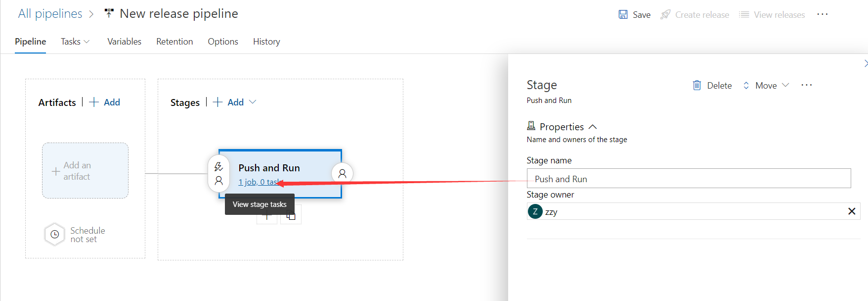Click the Delete stage trash icon
868x301 pixels.
coord(697,86)
